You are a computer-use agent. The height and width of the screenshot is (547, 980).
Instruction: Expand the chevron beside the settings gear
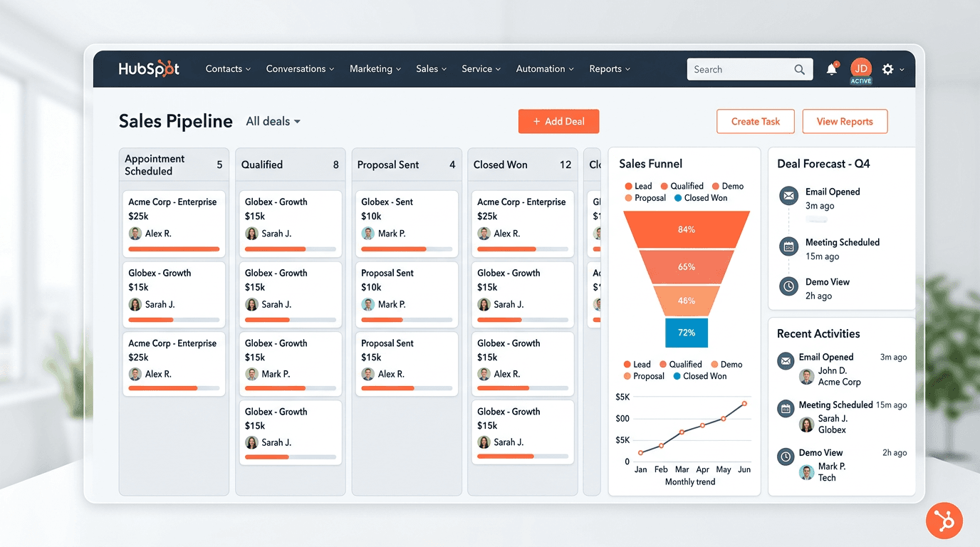click(902, 70)
